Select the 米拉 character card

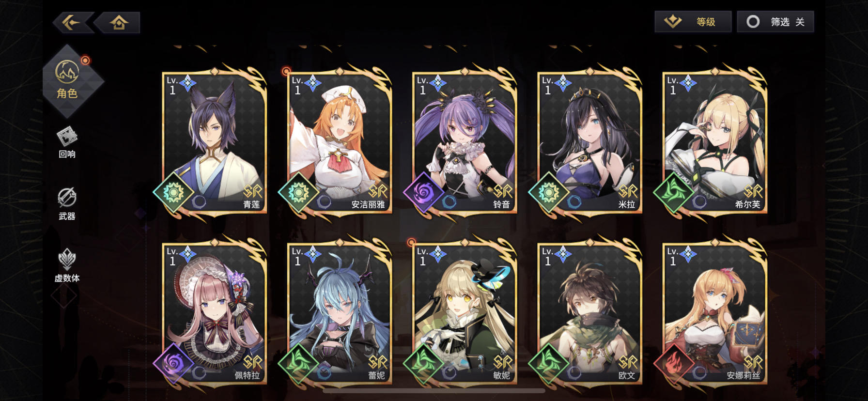(x=589, y=142)
